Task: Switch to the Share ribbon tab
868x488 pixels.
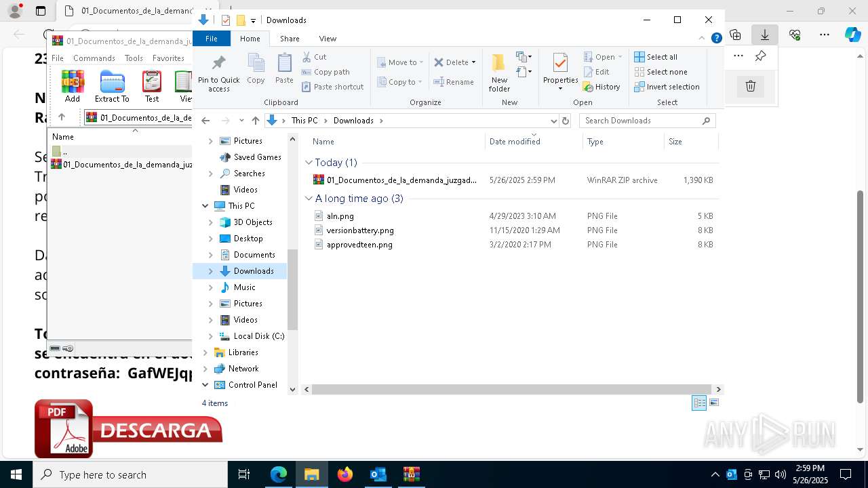Action: click(x=290, y=39)
